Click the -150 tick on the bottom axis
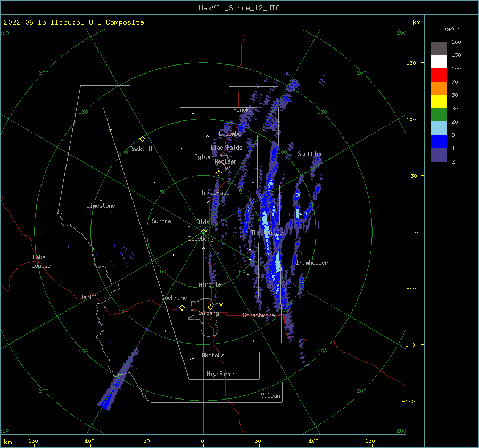This screenshot has width=479, height=448. tap(31, 441)
